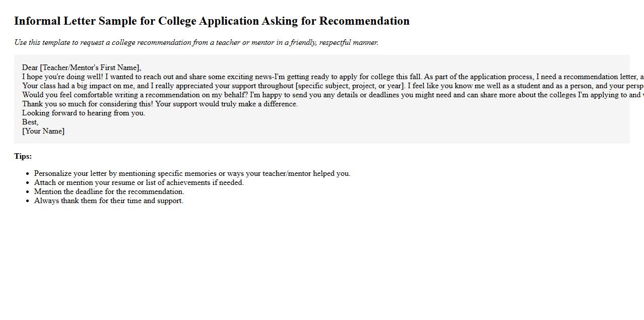Click the 'Looking forward to hearing from you.' line
Screen dimensions: 644x320
tap(84, 113)
